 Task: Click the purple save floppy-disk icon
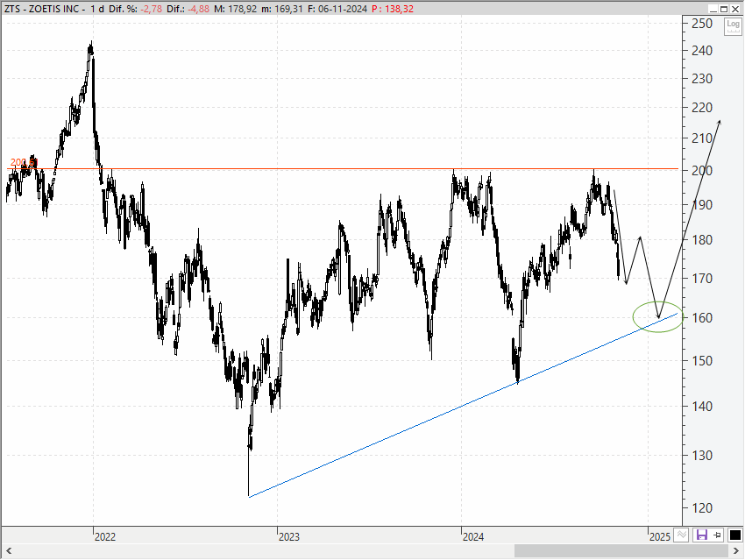point(702,535)
